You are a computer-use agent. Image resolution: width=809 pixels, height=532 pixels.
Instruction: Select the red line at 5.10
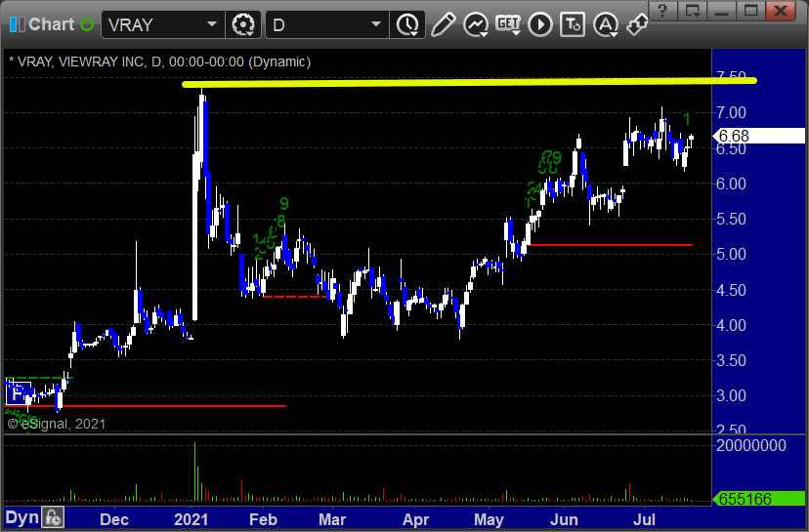610,245
